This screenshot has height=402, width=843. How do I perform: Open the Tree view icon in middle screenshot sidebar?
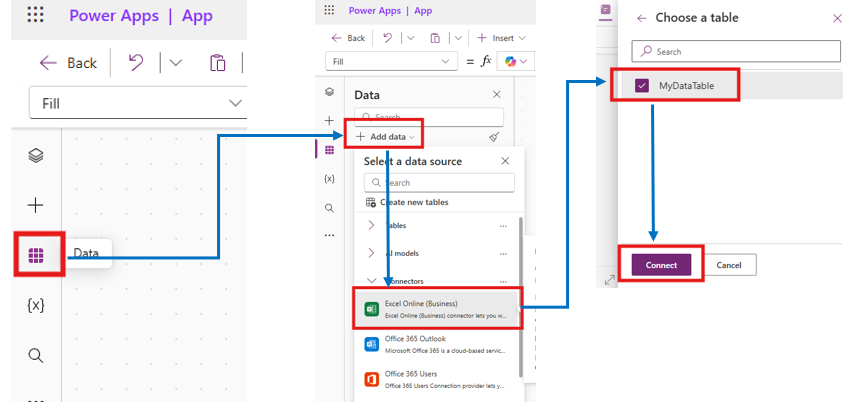click(x=330, y=92)
